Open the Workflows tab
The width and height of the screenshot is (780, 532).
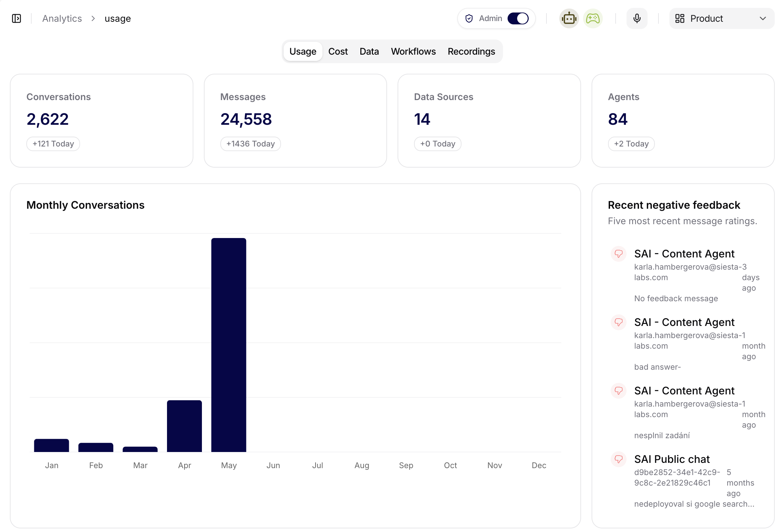coord(413,51)
